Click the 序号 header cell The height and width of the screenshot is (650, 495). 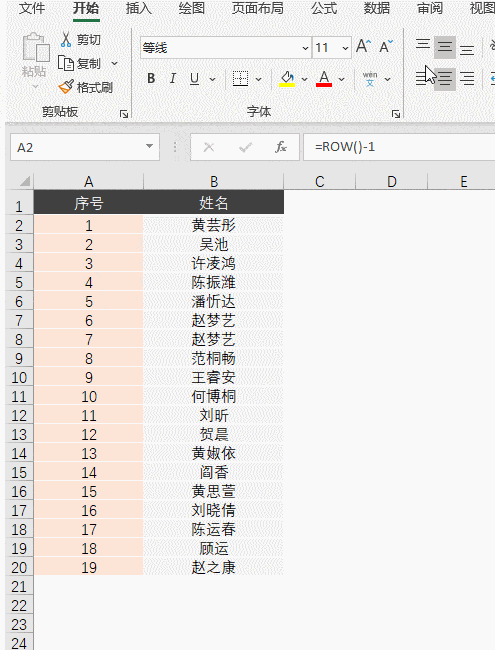coord(89,203)
